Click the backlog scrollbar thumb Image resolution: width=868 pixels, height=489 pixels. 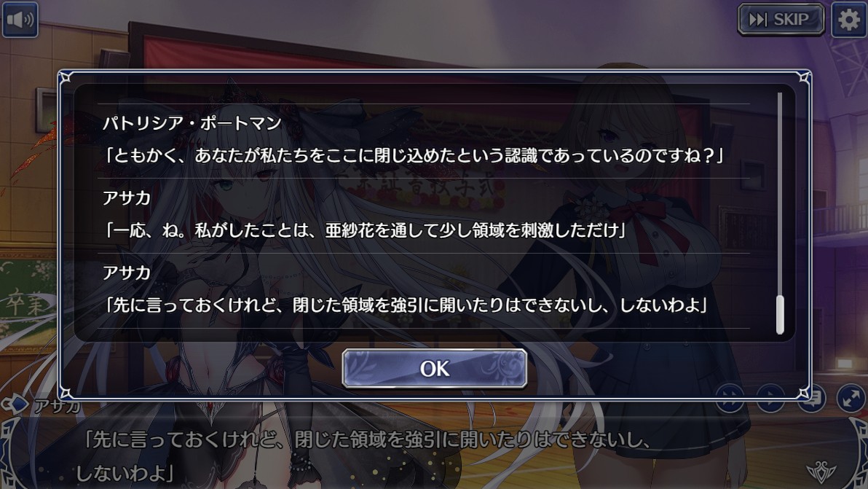click(x=780, y=315)
